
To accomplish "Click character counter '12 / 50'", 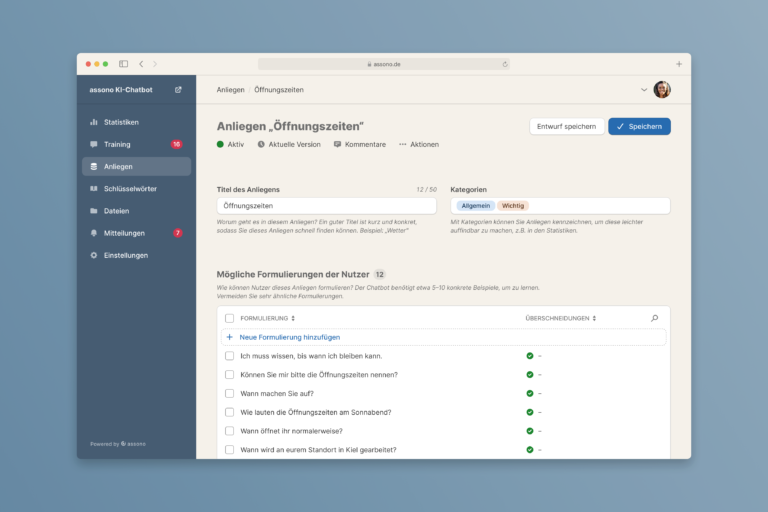I will click(426, 189).
